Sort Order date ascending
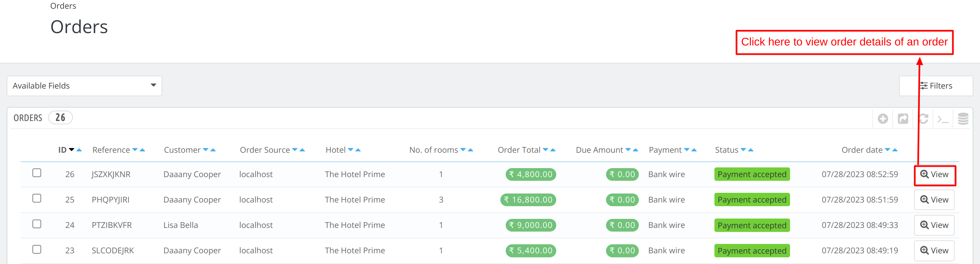The height and width of the screenshot is (264, 980). pos(895,150)
